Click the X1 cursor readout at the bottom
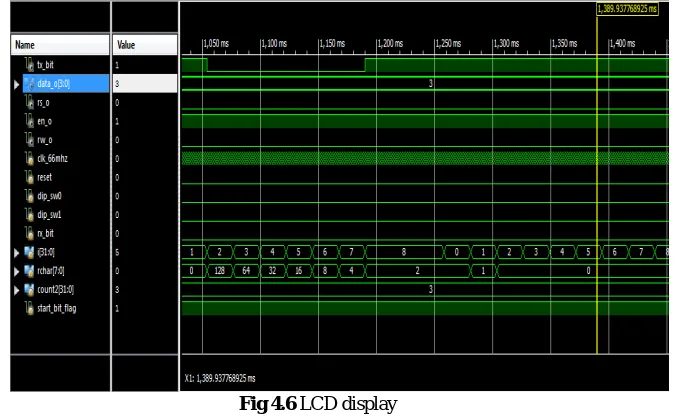 [x=220, y=378]
